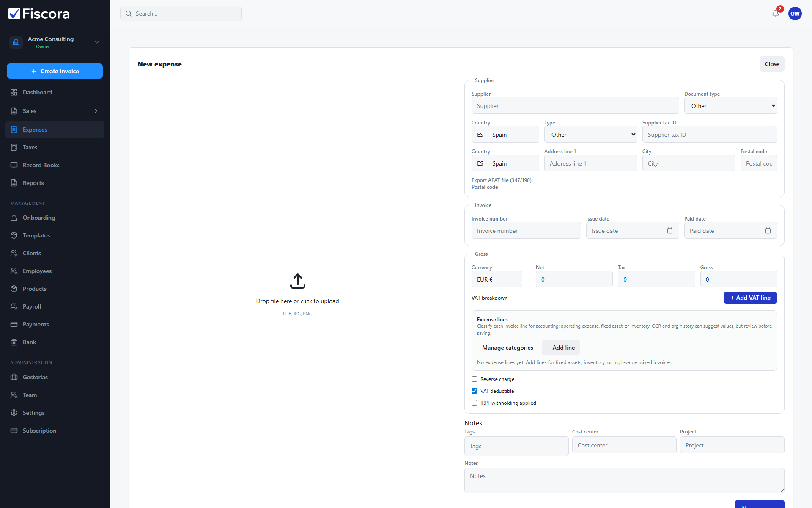The image size is (812, 508).
Task: Close the New expense form
Action: [772, 64]
